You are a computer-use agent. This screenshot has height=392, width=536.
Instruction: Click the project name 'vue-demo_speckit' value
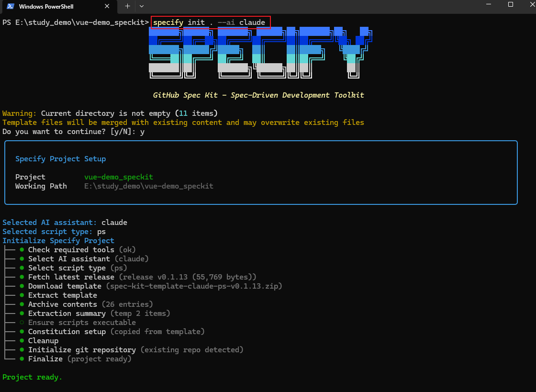coord(119,177)
